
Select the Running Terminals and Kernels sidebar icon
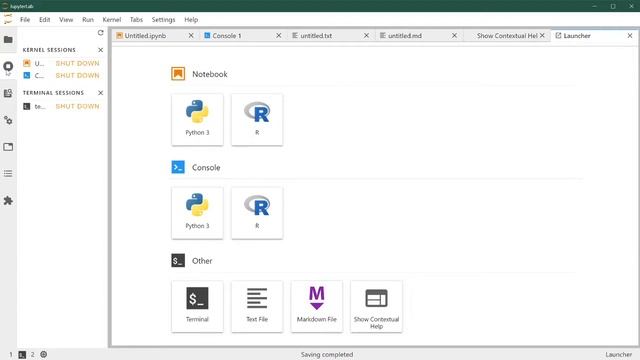pos(8,67)
